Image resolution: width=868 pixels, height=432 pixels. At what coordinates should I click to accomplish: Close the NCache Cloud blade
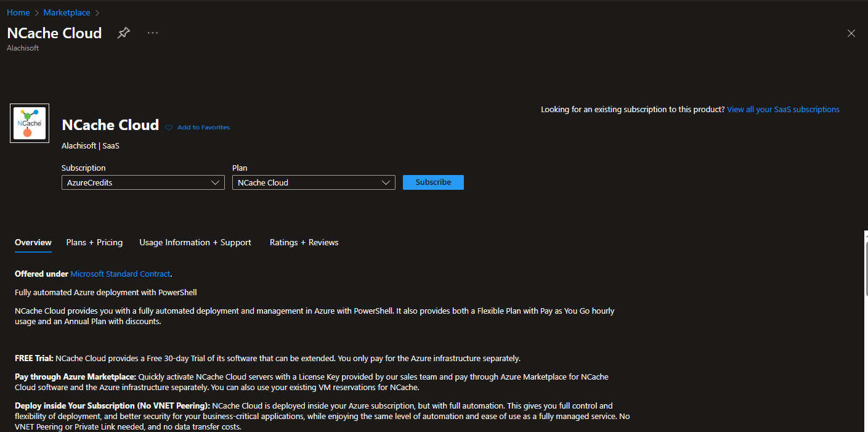851,33
